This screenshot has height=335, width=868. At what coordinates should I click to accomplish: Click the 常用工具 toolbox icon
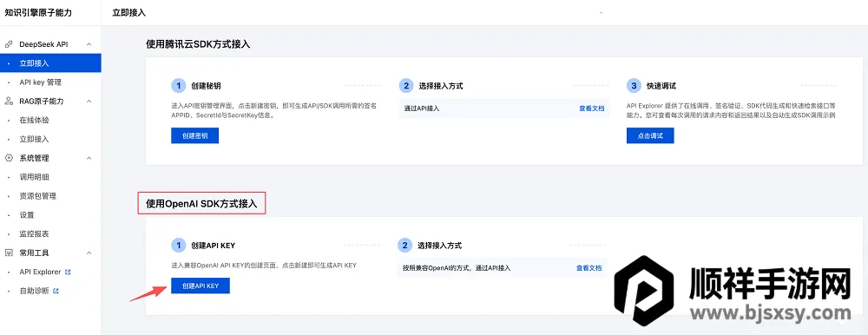[9, 253]
